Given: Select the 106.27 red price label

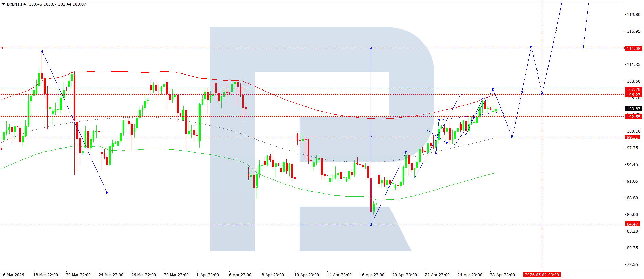Looking at the screenshot, I should pyautogui.click(x=633, y=95).
